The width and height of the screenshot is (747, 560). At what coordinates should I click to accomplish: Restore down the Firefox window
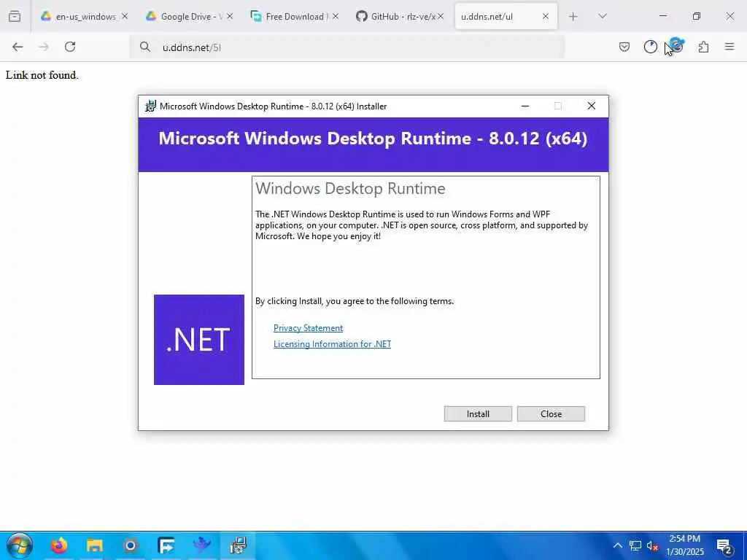697,16
